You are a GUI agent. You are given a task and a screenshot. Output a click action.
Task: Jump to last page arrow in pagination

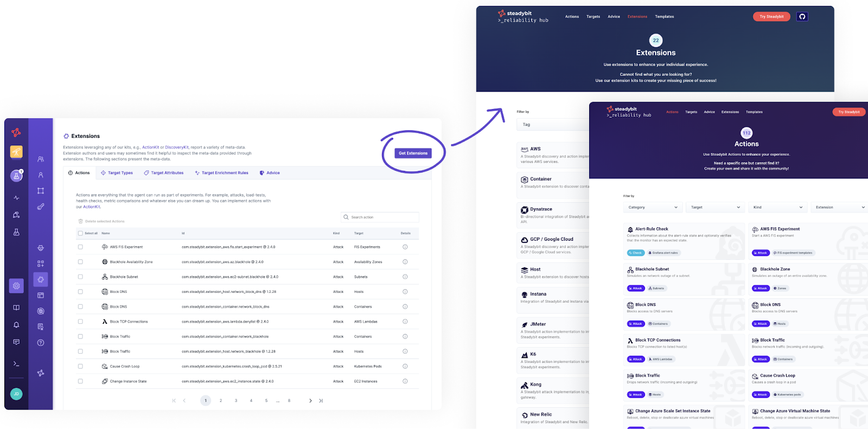coord(321,401)
